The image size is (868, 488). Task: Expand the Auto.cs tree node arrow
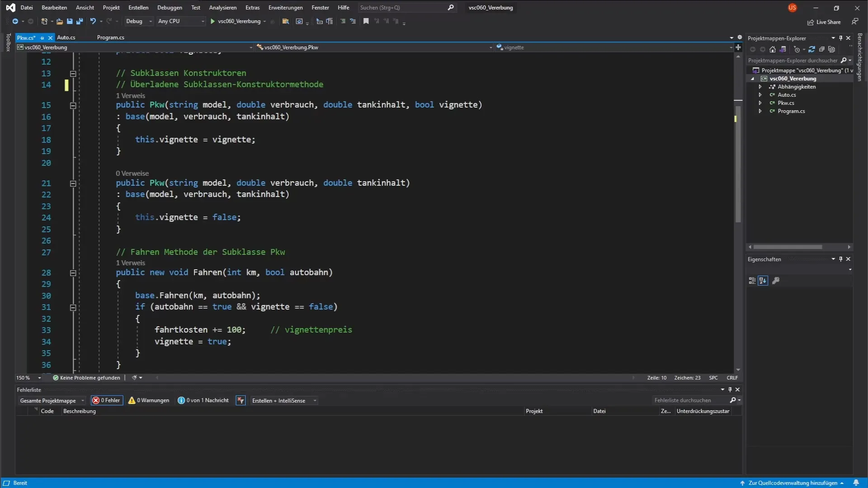click(760, 95)
